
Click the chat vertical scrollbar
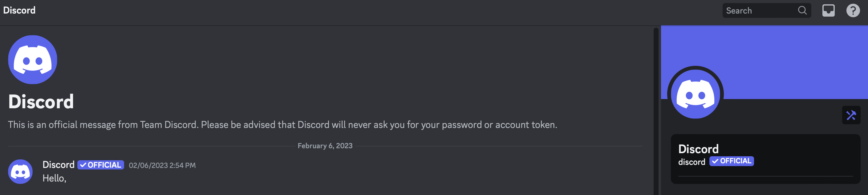pyautogui.click(x=656, y=111)
